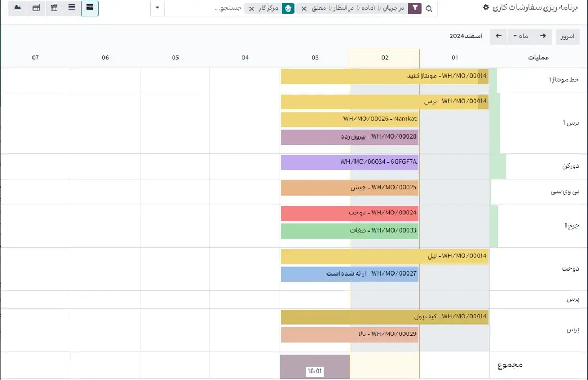Click the magnifier search icon
Screen dimensions: 588x380
tap(429, 9)
